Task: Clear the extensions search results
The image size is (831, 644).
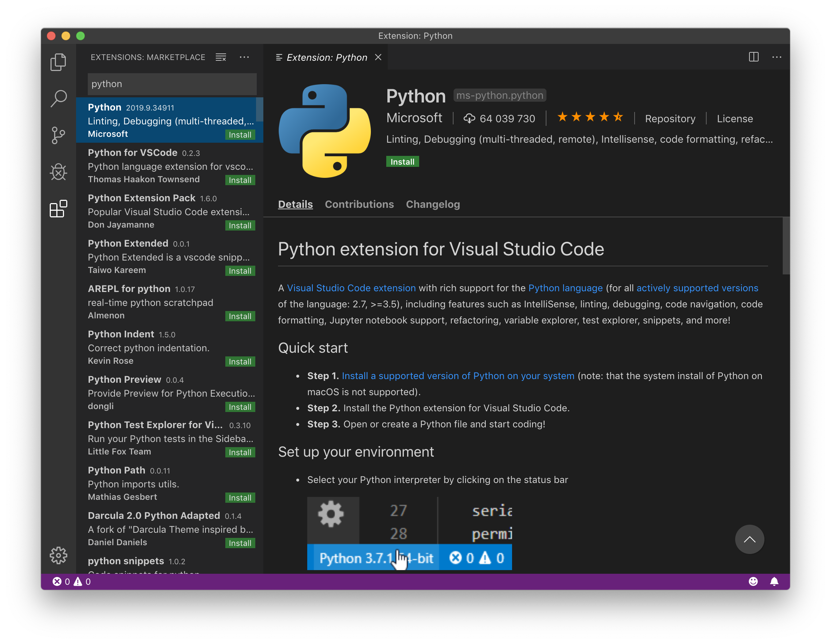Action: pyautogui.click(x=221, y=57)
